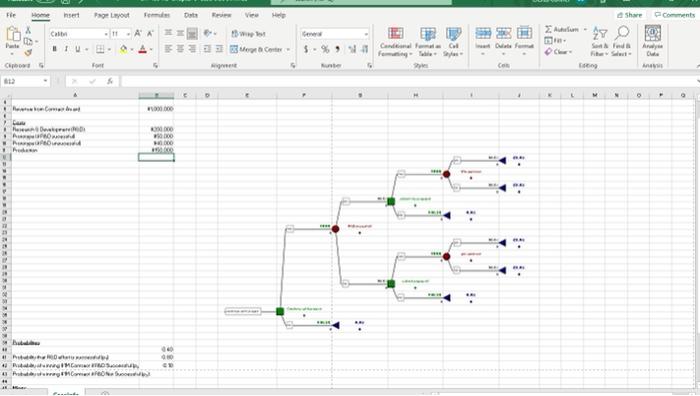Click Merge & Center button

256,49
